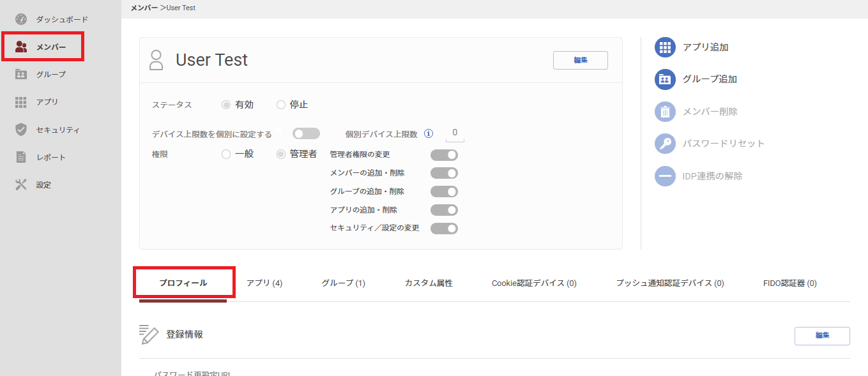Click the ステータス label
The image size is (868, 376).
172,105
